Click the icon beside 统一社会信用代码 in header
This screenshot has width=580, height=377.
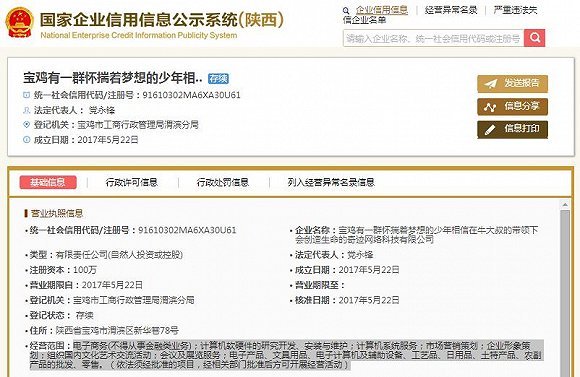click(x=27, y=95)
